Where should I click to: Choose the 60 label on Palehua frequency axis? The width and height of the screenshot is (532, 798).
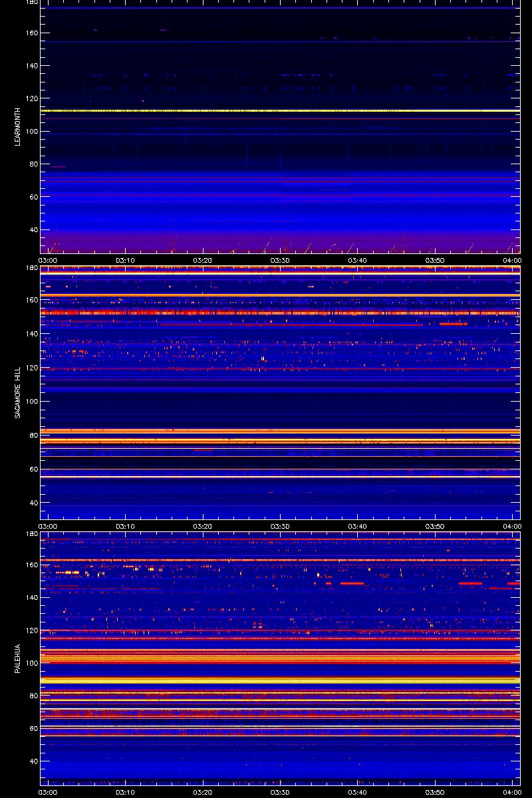pos(33,729)
